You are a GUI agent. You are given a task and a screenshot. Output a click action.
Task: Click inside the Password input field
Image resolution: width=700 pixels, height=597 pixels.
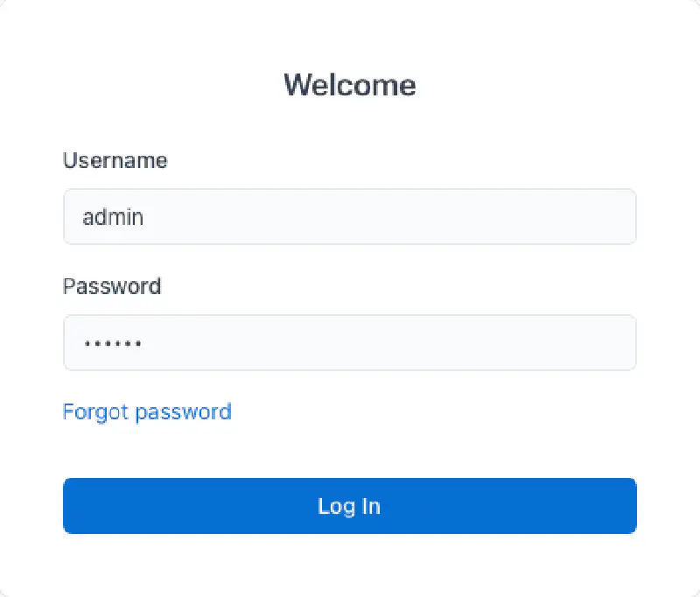click(350, 342)
